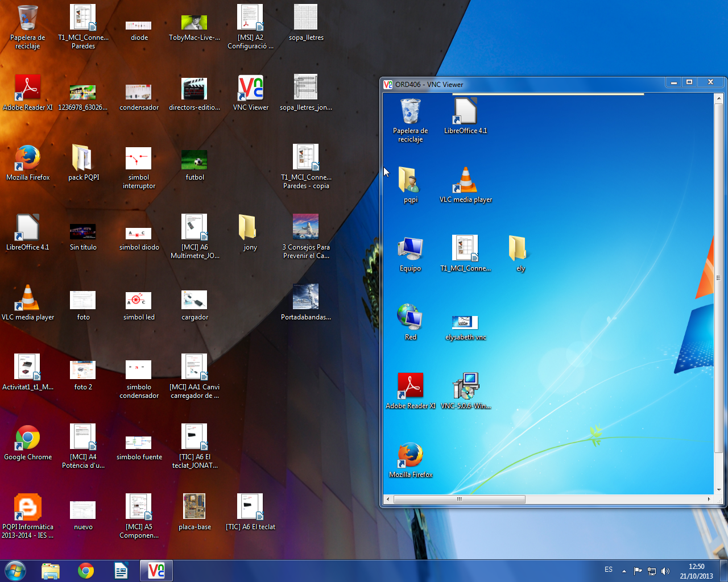Open the volume control in system tray
728x582 pixels.
click(x=665, y=571)
